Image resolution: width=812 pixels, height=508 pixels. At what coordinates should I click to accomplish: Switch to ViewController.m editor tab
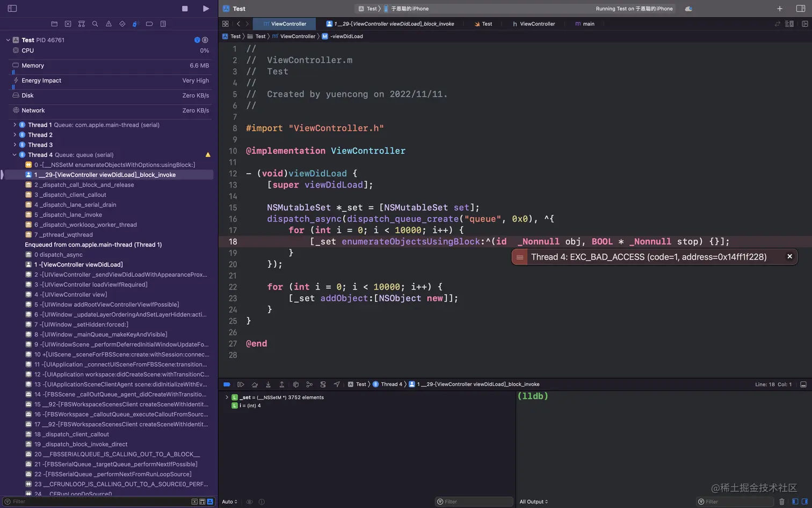click(285, 24)
